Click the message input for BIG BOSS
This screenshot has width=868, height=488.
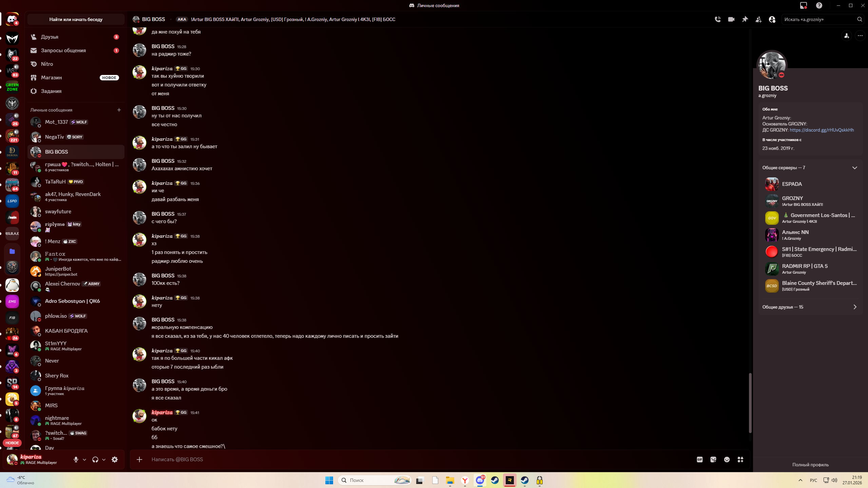click(407, 460)
